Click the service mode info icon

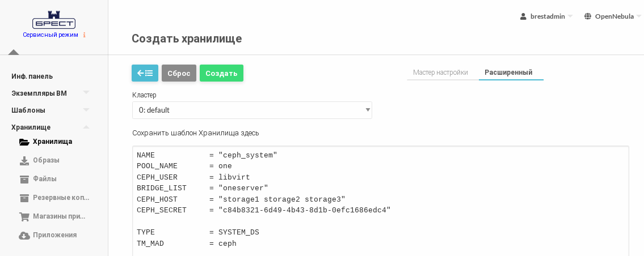(85, 35)
